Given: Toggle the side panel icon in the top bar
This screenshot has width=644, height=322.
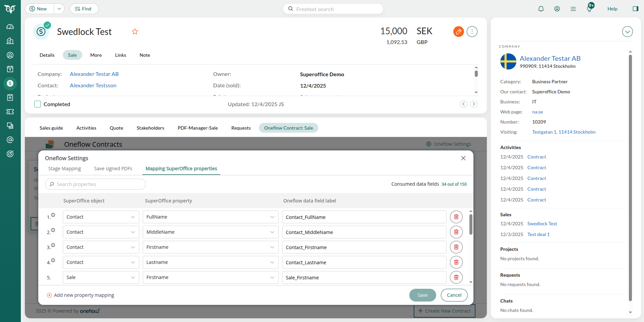Looking at the screenshot, I should coord(635,9).
